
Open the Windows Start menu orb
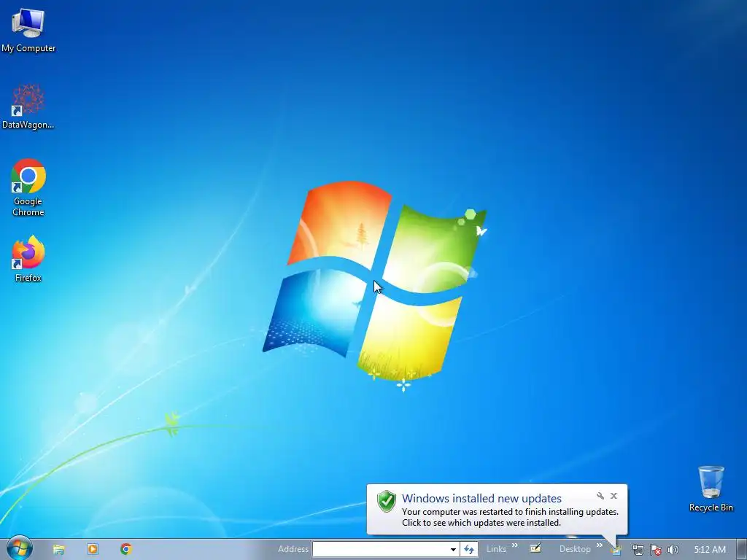click(x=20, y=548)
